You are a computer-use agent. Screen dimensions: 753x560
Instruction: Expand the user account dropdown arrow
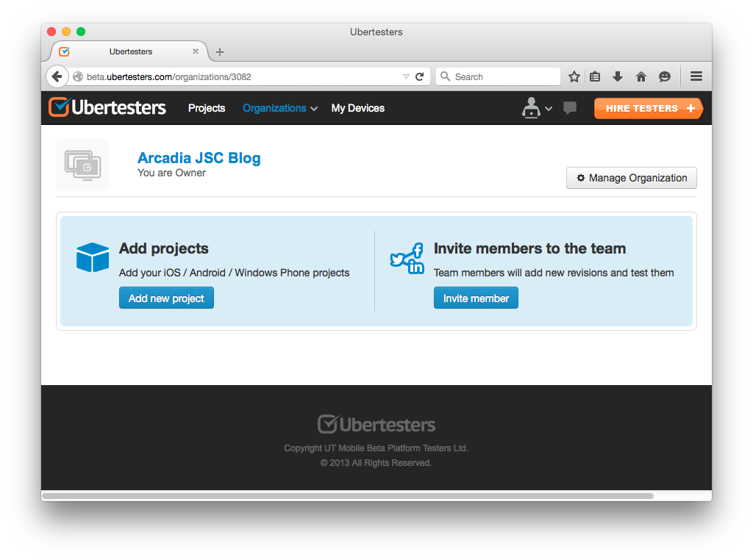[549, 109]
